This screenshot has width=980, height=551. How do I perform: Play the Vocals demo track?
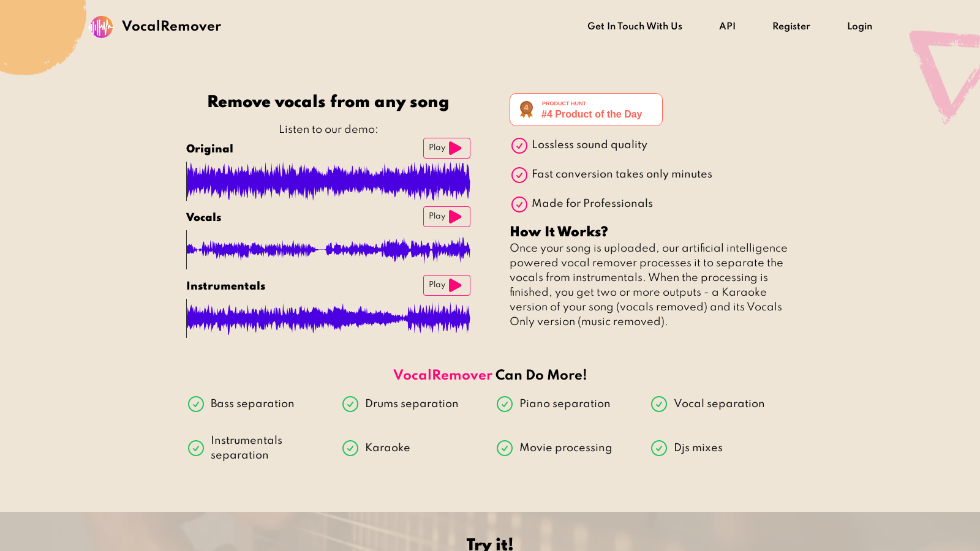click(447, 217)
